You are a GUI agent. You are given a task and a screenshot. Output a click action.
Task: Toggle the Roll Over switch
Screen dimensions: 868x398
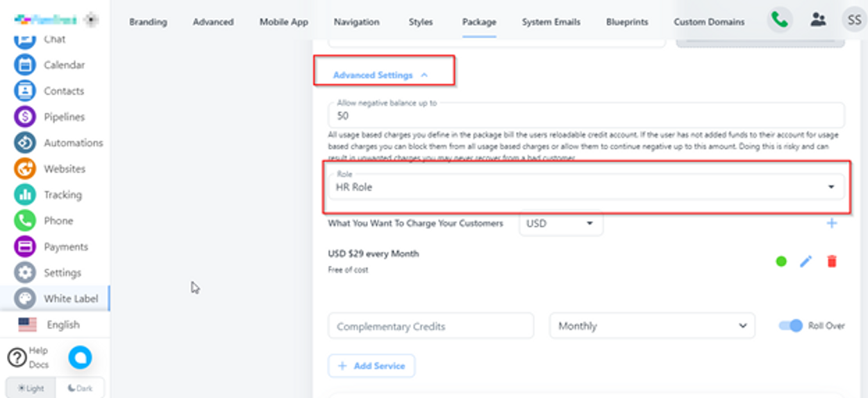tap(791, 326)
